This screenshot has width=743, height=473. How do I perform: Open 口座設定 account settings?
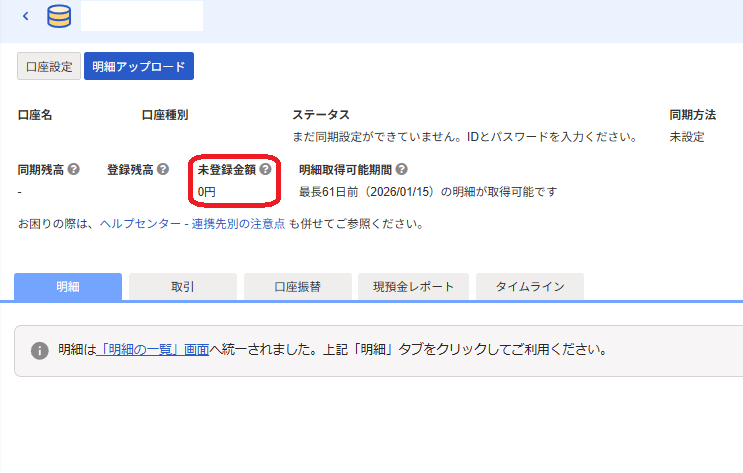coord(48,66)
